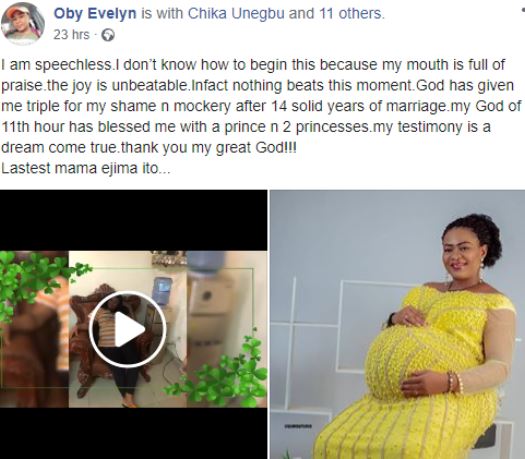Open the post options dots at top right
The height and width of the screenshot is (459, 525).
coord(523,10)
